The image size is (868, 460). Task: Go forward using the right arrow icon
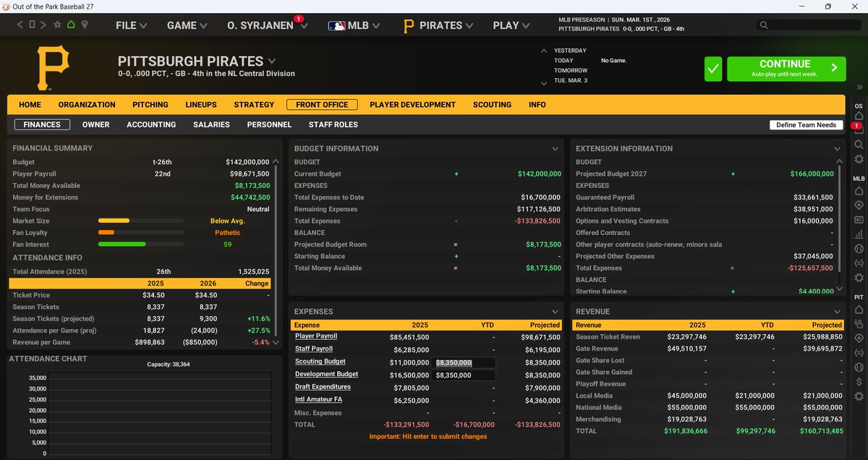(x=44, y=25)
